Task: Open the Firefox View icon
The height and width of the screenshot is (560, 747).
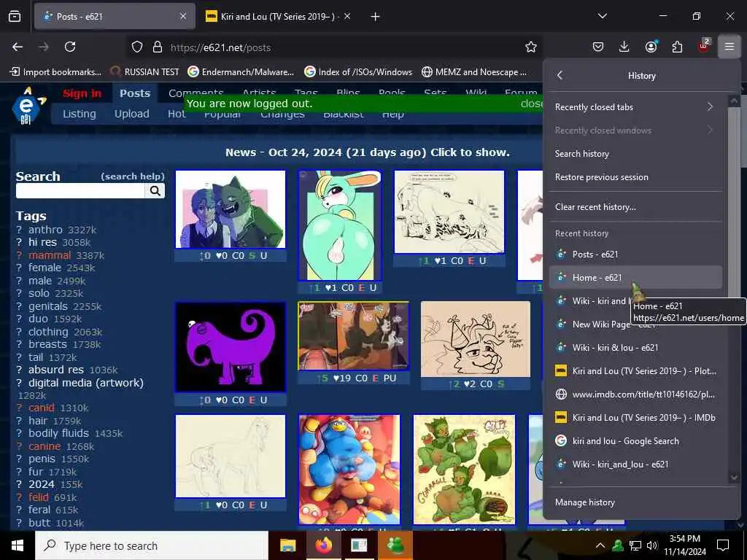Action: [15, 17]
